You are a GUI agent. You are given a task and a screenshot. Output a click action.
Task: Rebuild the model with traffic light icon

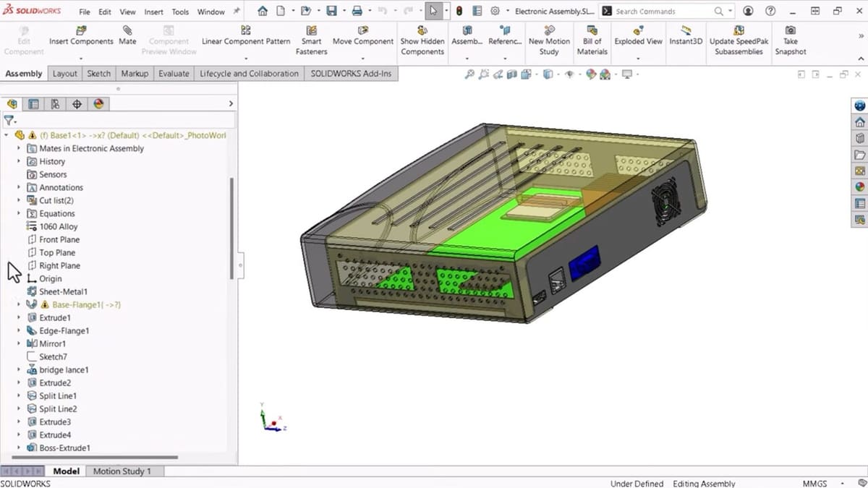click(x=459, y=11)
